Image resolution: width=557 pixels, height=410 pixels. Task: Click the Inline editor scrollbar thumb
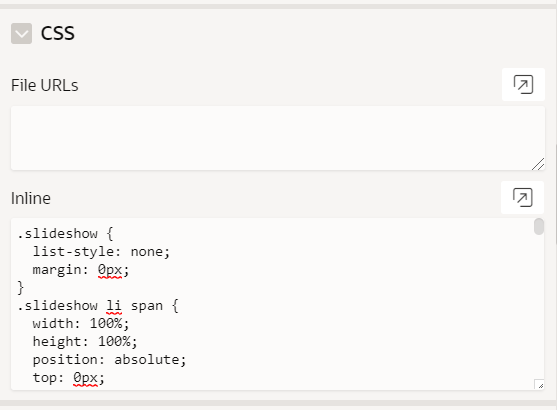pyautogui.click(x=539, y=227)
